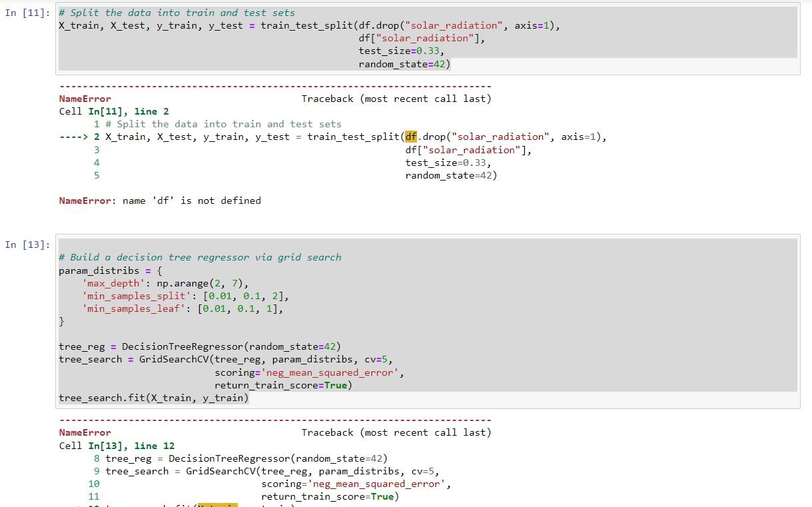Click the NameError heading in first traceback
The image size is (812, 507).
coord(85,99)
